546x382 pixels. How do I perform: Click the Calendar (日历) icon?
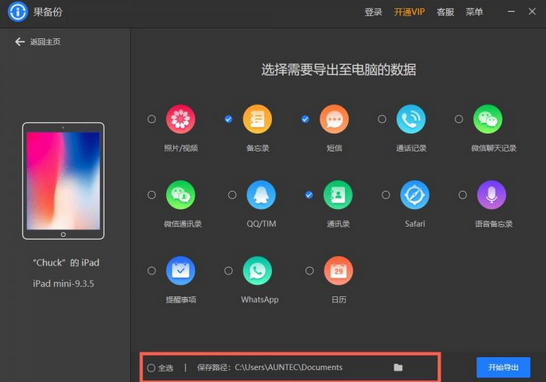(x=338, y=271)
